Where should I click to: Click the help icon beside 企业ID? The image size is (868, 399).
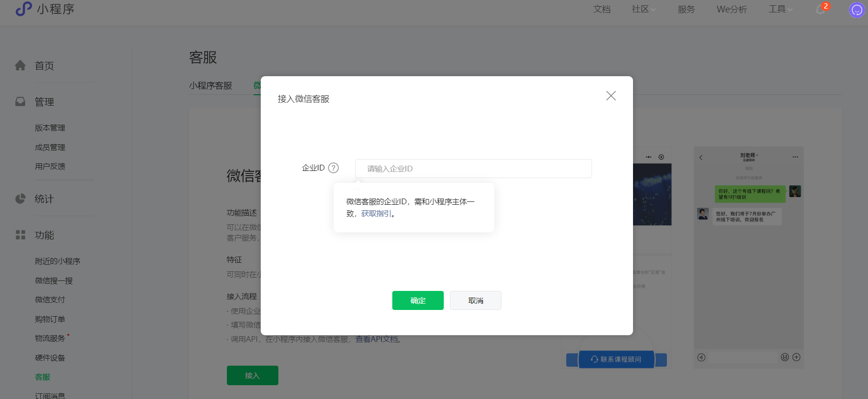click(x=334, y=168)
